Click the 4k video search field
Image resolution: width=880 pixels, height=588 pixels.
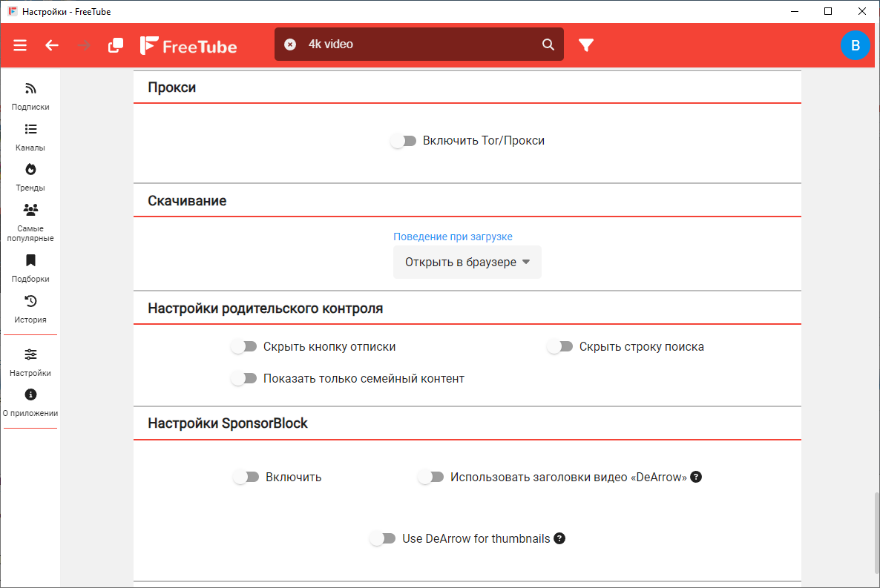(416, 44)
